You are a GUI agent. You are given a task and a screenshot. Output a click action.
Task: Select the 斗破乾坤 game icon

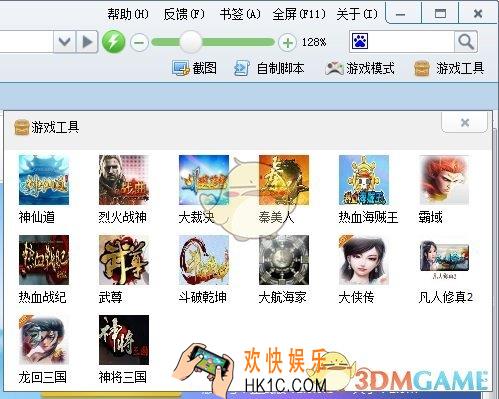(x=204, y=260)
